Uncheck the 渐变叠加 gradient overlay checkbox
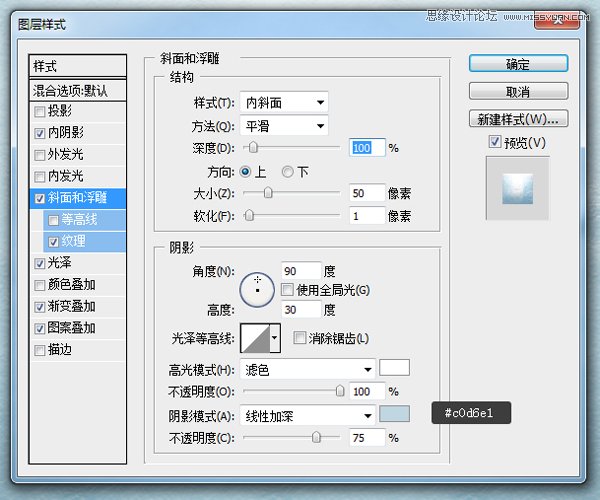Viewport: 600px width, 500px height. [x=39, y=307]
